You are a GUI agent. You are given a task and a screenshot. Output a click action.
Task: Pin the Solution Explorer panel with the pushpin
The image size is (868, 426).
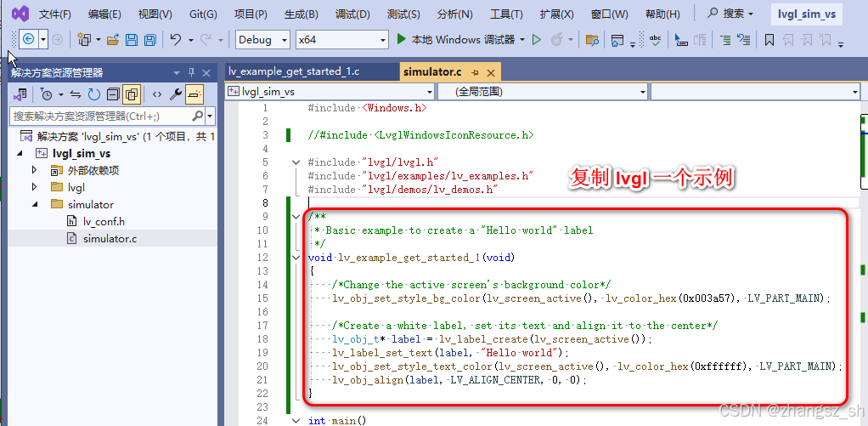coord(192,72)
